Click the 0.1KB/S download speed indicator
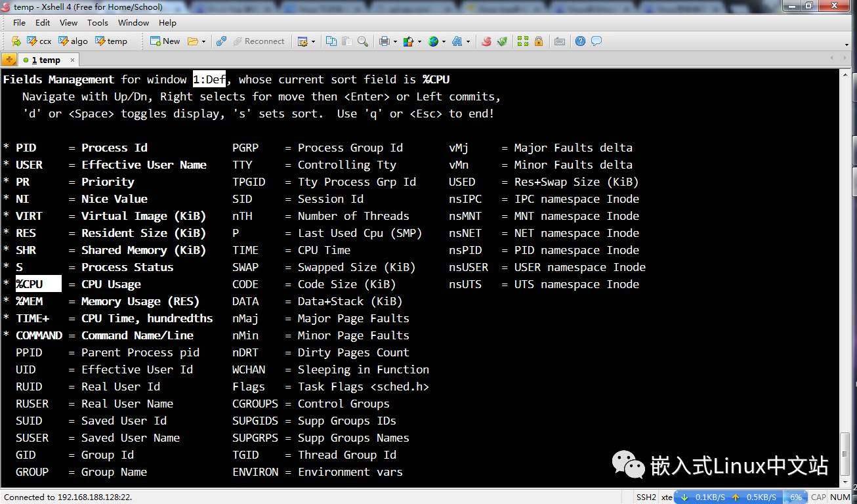The width and height of the screenshot is (857, 504). (x=702, y=497)
